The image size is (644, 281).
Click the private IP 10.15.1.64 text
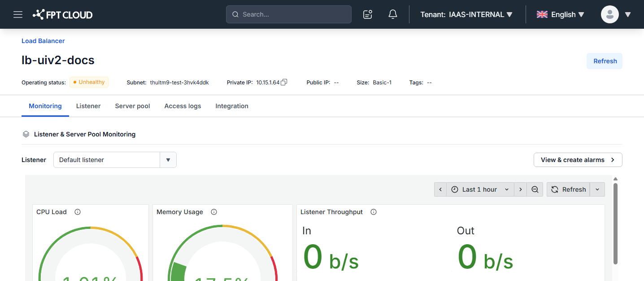268,83
